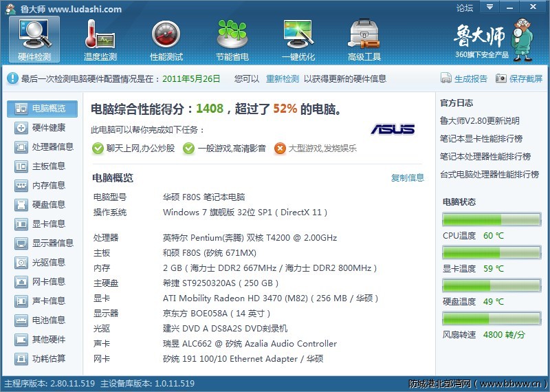
Task: Select 硬盘信息 in the sidebar
Action: click(42, 205)
